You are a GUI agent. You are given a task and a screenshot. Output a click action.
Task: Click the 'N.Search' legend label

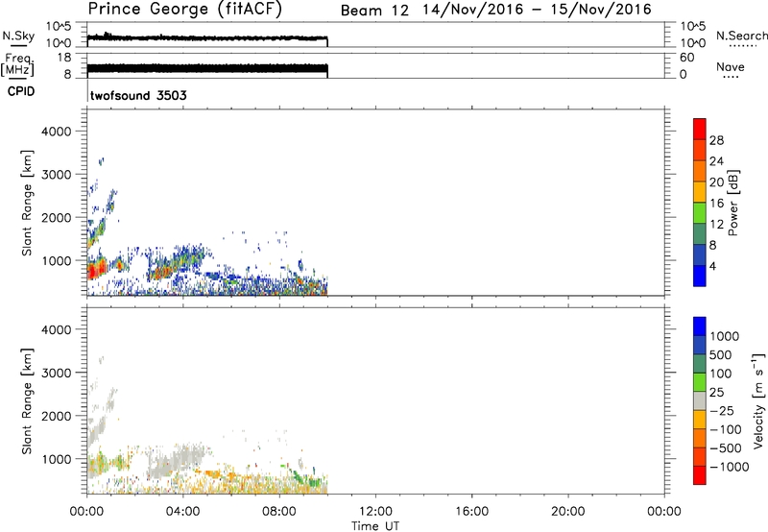click(742, 36)
